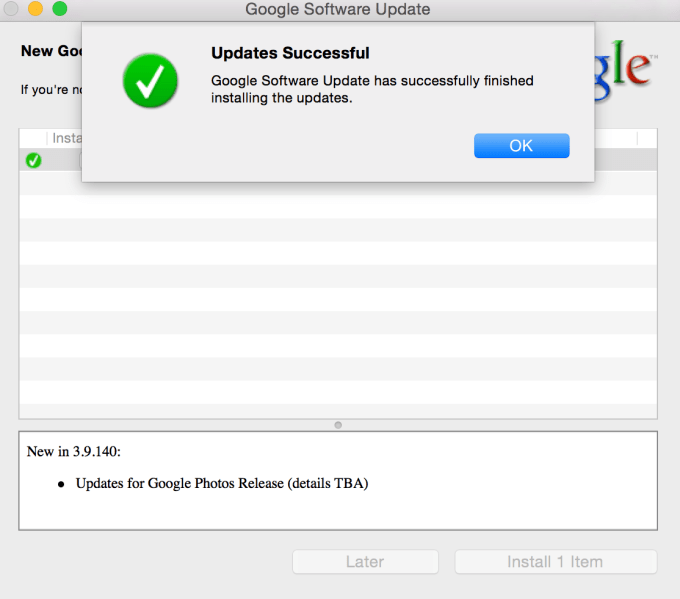Screen dimensions: 680x599
Task: Zoom window with the green button
Action: 60,8
